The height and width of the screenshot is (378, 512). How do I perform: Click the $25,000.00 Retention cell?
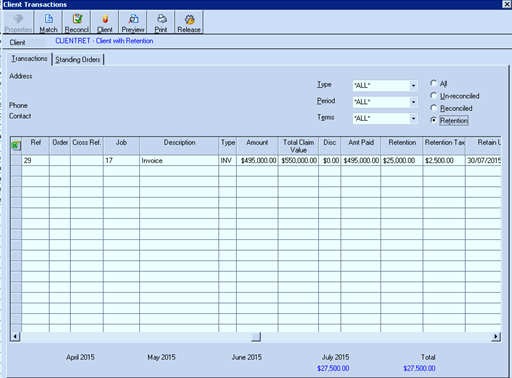[x=402, y=160]
